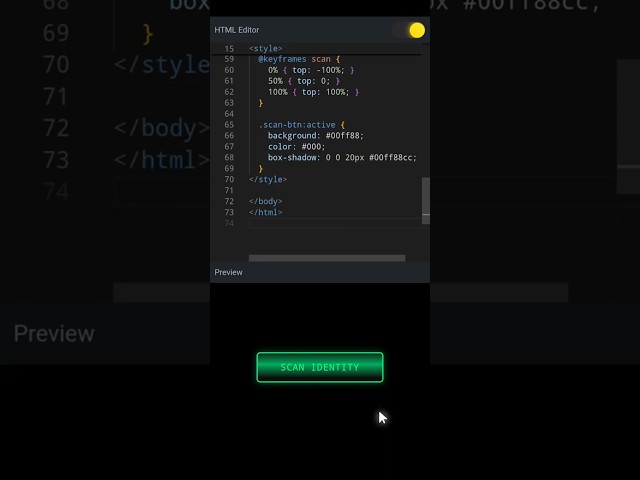Viewport: 640px width, 480px height.
Task: Click the closing </html> tag line
Action: [x=265, y=212]
